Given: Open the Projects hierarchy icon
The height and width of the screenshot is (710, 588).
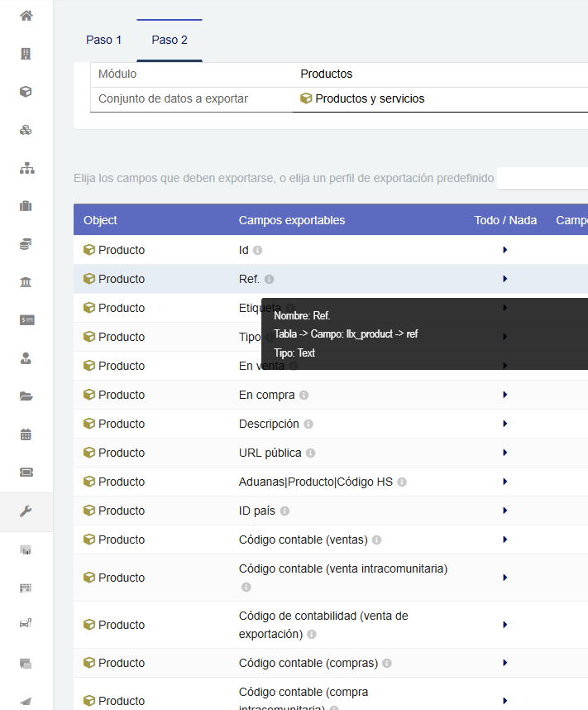Looking at the screenshot, I should [x=26, y=168].
